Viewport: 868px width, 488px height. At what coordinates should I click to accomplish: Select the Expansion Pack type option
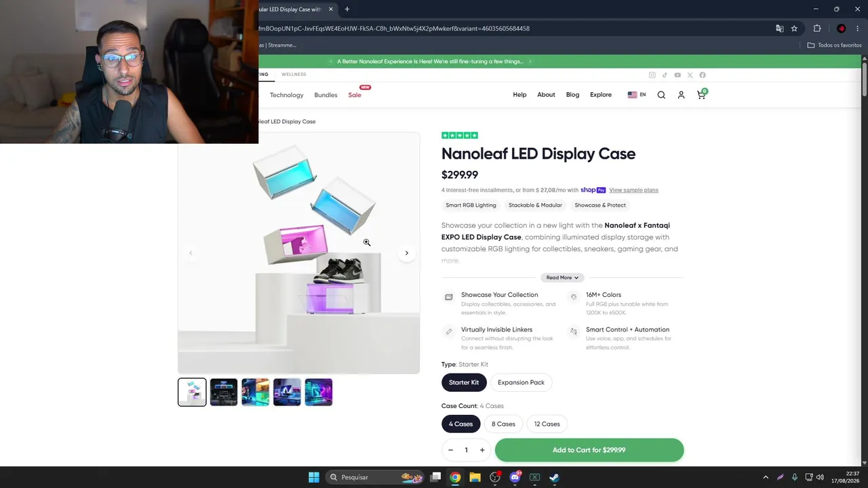click(x=521, y=382)
